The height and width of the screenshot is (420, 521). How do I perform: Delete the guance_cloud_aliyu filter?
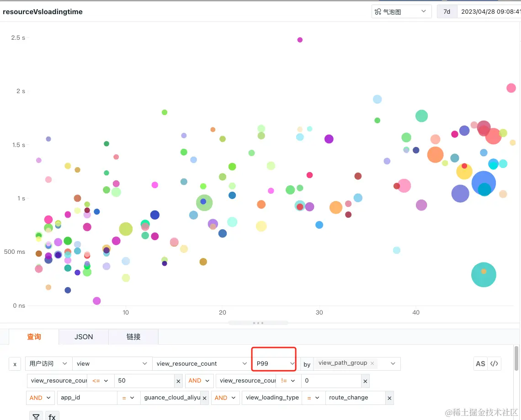click(204, 398)
